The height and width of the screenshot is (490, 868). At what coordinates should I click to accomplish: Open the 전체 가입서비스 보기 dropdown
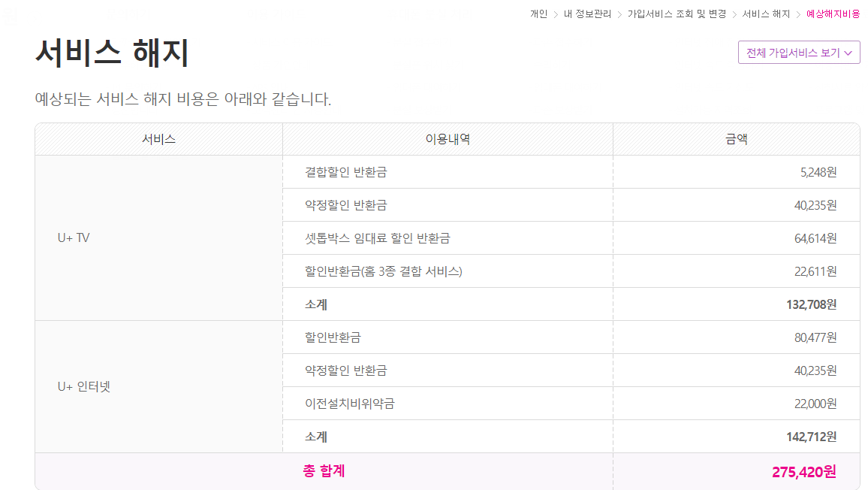point(798,53)
